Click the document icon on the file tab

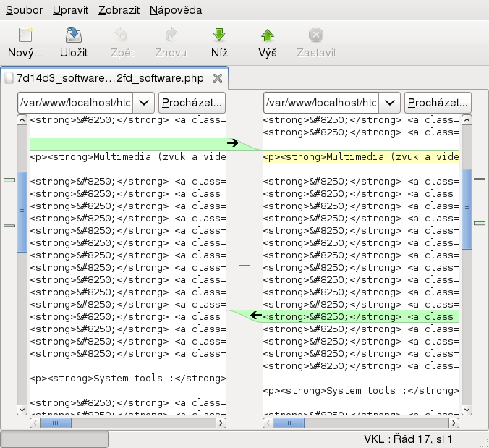[9, 78]
